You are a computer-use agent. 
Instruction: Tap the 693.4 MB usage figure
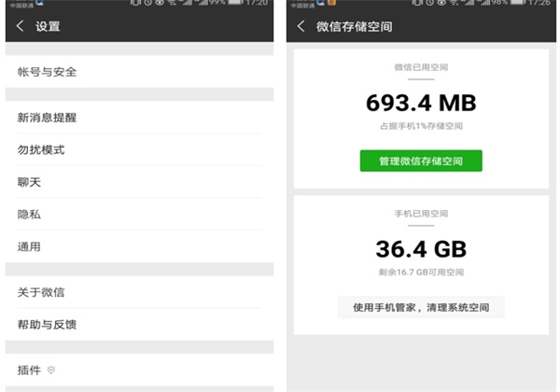point(421,102)
